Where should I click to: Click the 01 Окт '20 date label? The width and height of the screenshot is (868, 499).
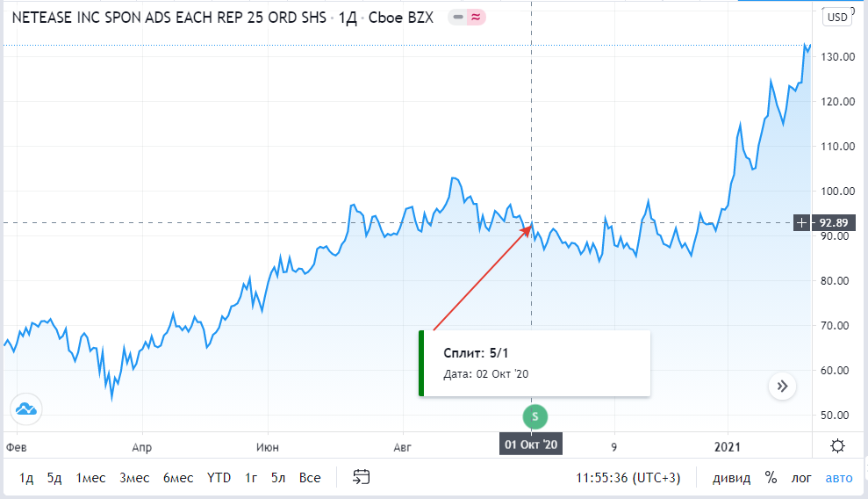click(531, 445)
